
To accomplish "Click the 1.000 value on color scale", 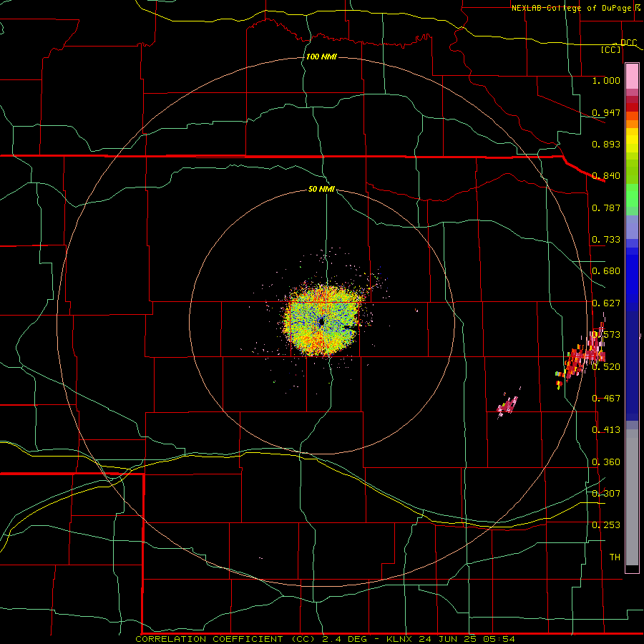I will [x=606, y=80].
